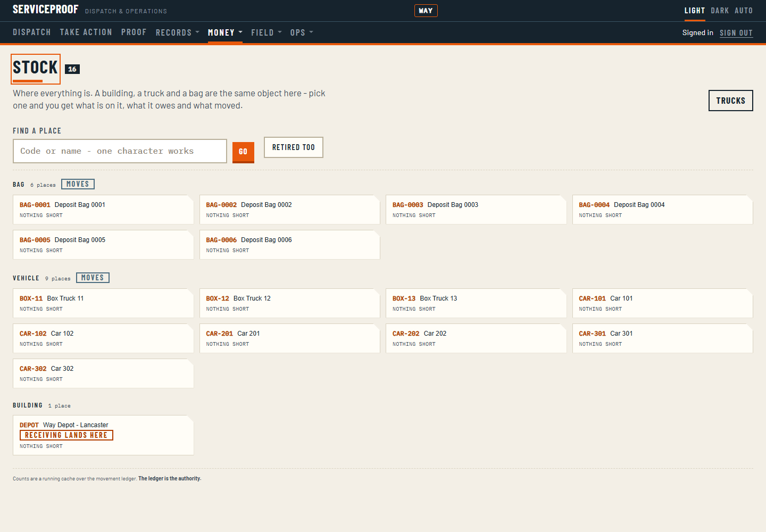The width and height of the screenshot is (766, 532).
Task: Open Deposit Bag 0002 card
Action: click(290, 210)
